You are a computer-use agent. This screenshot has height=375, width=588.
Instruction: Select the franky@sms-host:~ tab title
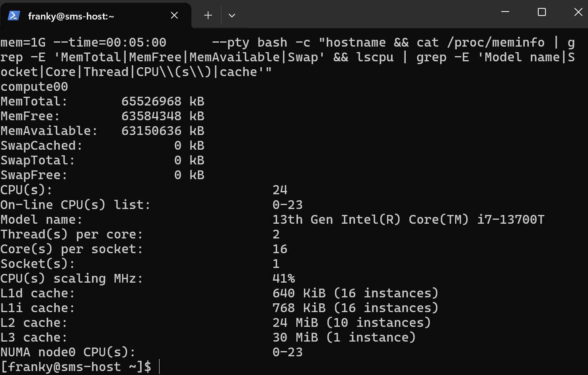point(71,16)
